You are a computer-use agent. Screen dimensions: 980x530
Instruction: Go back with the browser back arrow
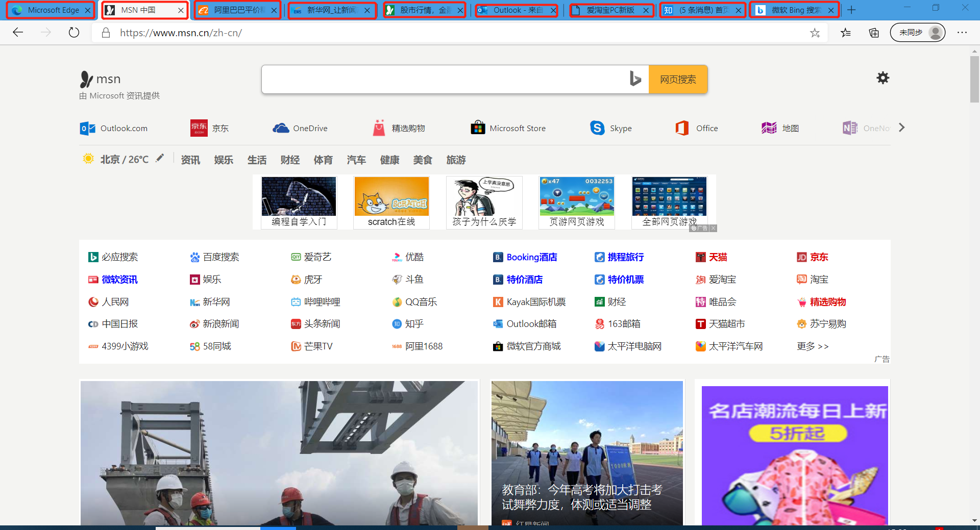click(x=18, y=33)
